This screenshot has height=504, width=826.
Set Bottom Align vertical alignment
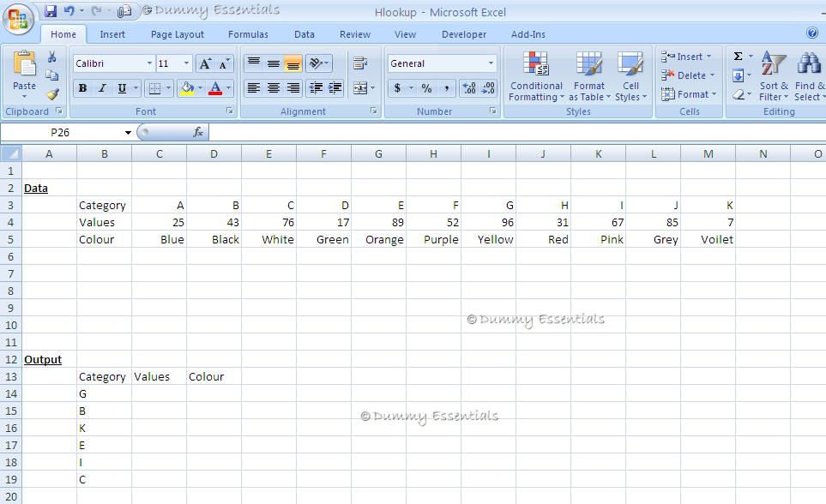click(292, 63)
